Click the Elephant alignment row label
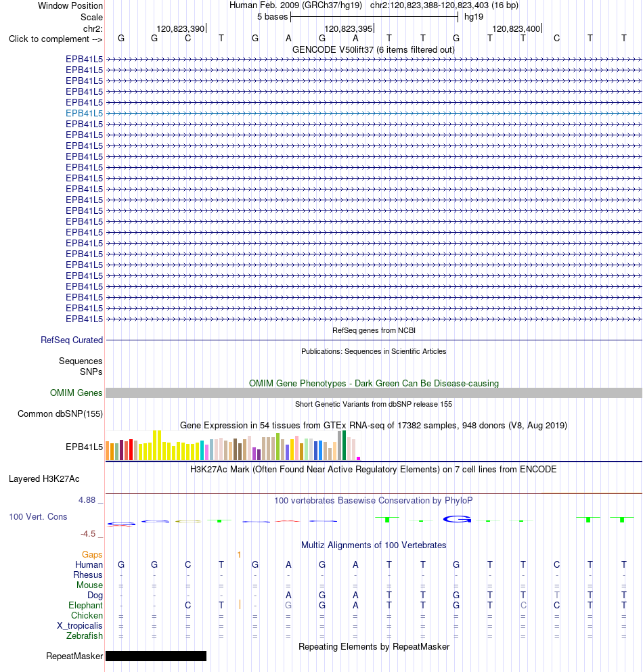The width and height of the screenshot is (643, 672). (x=85, y=606)
